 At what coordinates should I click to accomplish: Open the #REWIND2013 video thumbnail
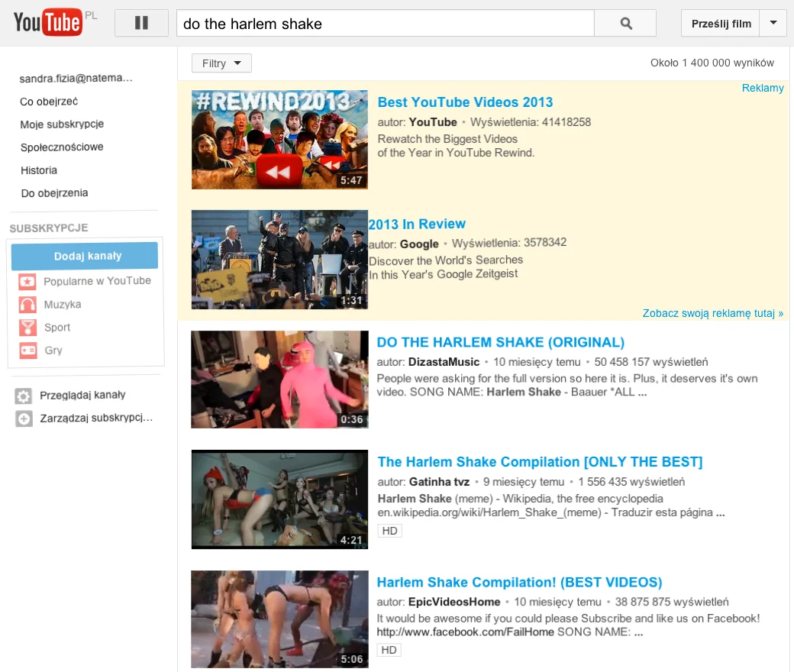279,140
